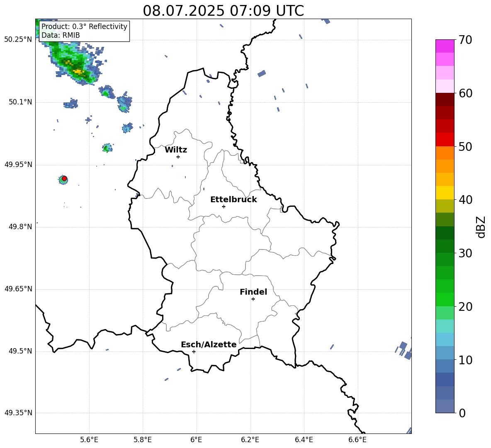Click the red dot radar marker

pos(64,179)
